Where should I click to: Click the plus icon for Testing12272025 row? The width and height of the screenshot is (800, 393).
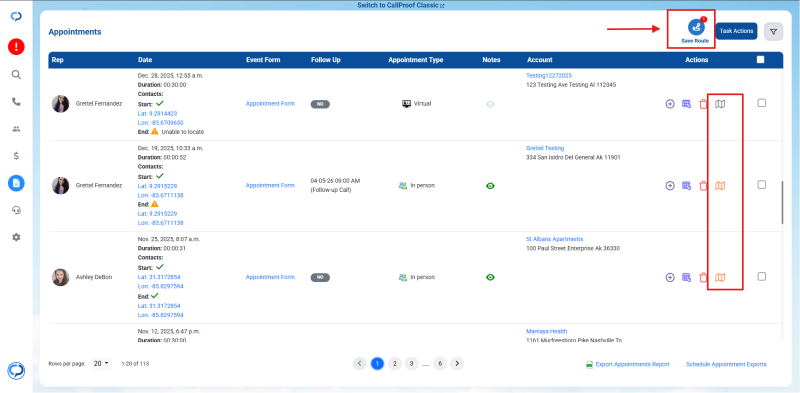(x=670, y=104)
